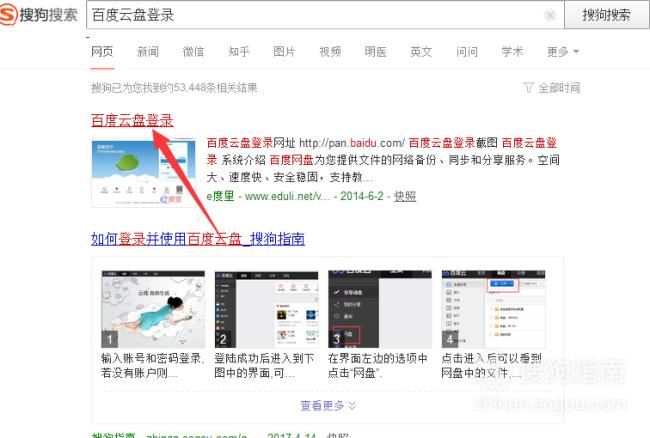Click the first result's description snippet text
Image resolution: width=650 pixels, height=438 pixels.
pyautogui.click(x=383, y=160)
